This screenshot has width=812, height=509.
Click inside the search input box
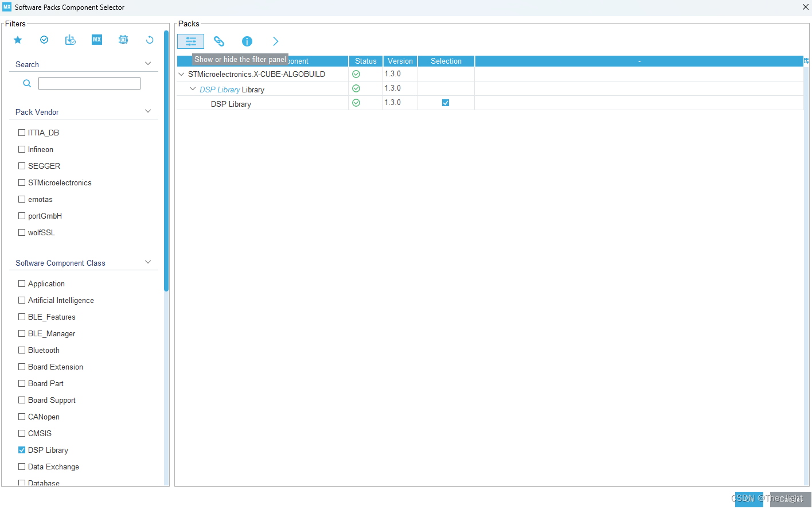pos(89,83)
